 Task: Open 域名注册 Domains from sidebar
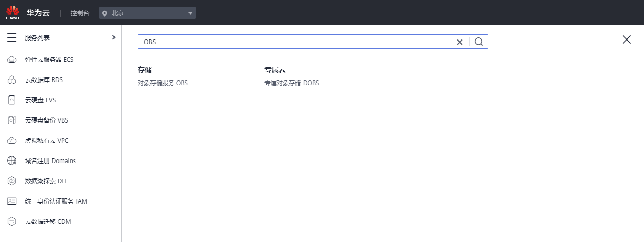point(51,161)
